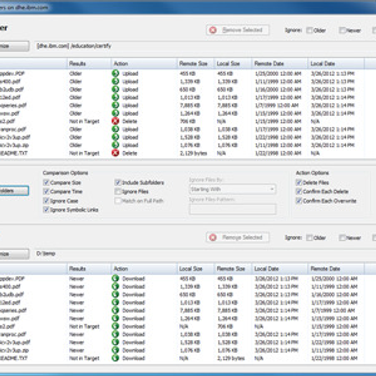Click the Download icon in the 7,885 KB row

[x=115, y=310]
